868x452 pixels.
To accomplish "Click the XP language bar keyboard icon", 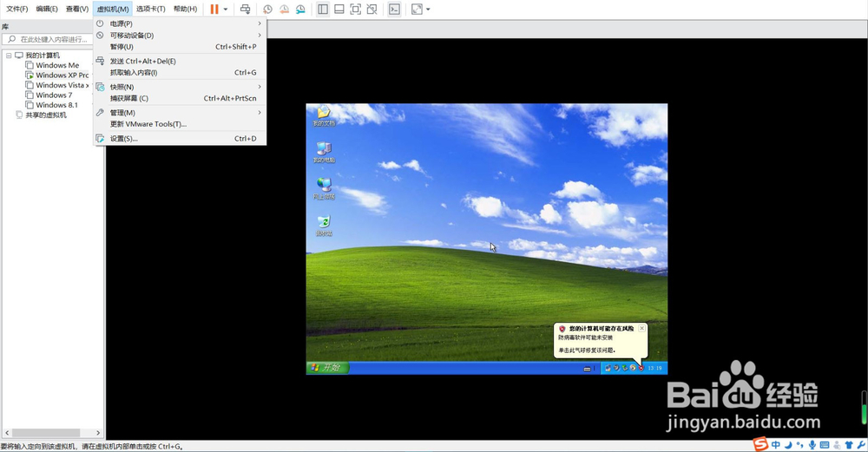I will coord(587,369).
